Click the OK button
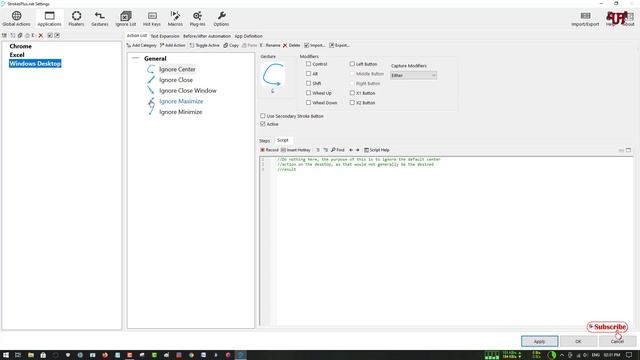Viewport: 640px width, 360px height. pyautogui.click(x=578, y=341)
